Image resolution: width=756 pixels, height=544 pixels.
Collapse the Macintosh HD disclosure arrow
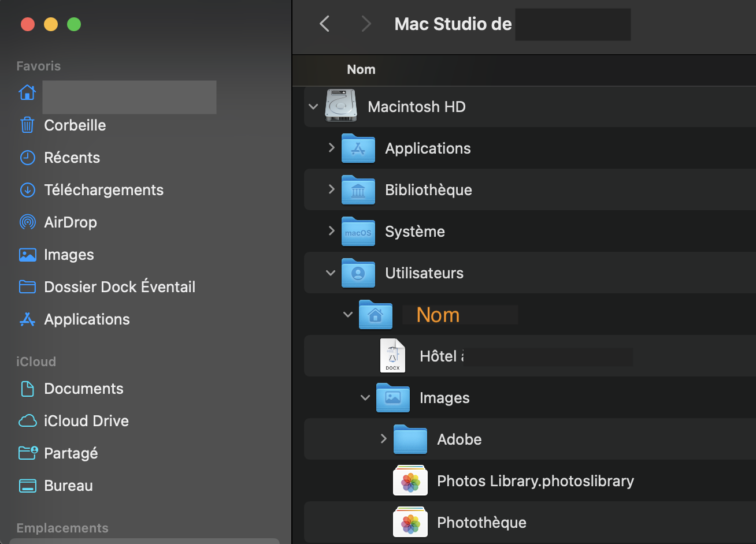click(314, 107)
